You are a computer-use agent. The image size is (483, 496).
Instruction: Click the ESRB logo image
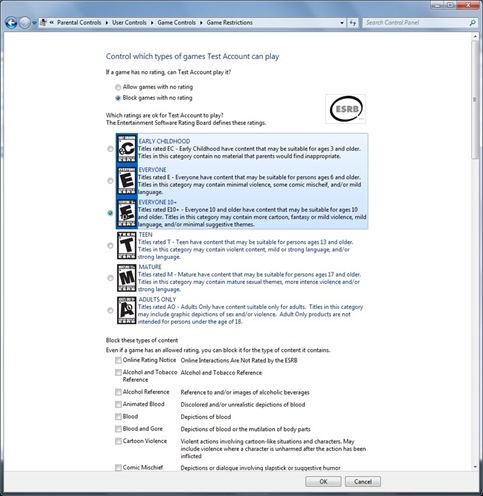[346, 109]
